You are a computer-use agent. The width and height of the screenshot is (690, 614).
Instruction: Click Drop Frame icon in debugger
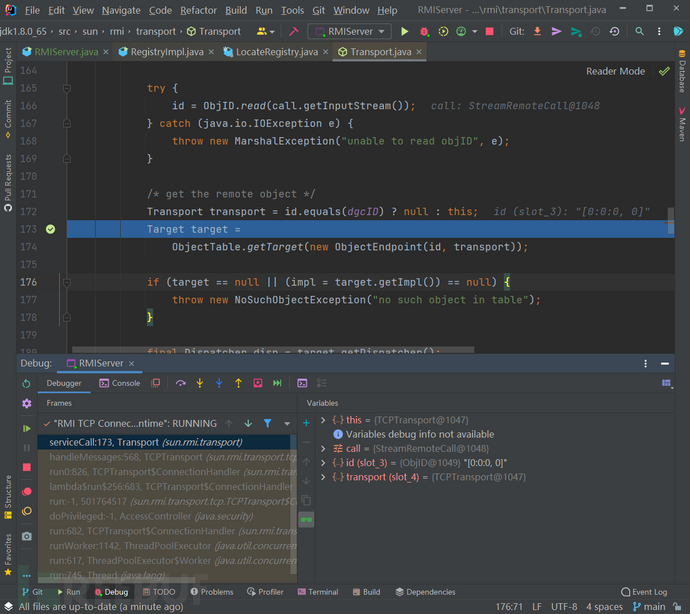click(258, 383)
